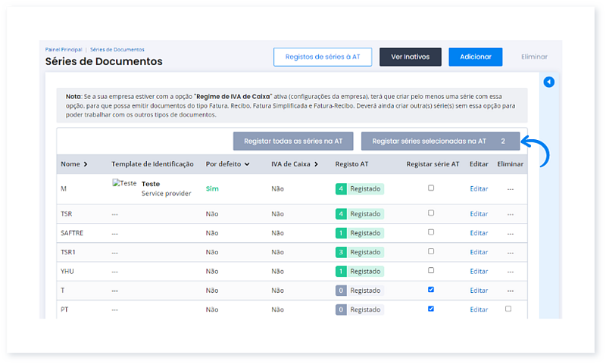Expand the Por defeito column sort chevron
This screenshot has width=606, height=364.
click(247, 164)
